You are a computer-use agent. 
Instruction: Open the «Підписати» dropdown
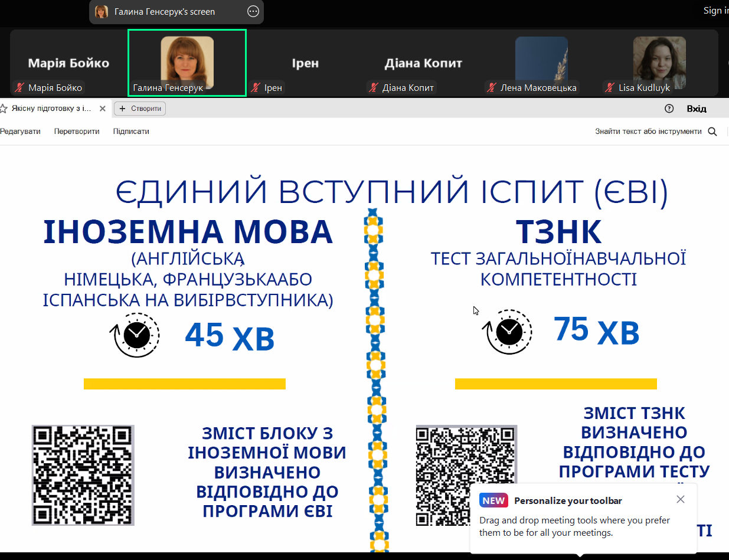(x=130, y=131)
